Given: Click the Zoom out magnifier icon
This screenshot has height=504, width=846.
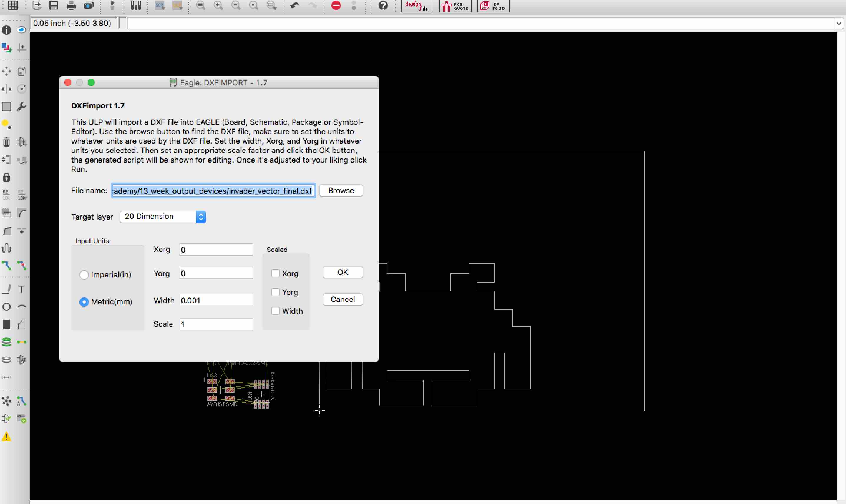Looking at the screenshot, I should pyautogui.click(x=236, y=5).
